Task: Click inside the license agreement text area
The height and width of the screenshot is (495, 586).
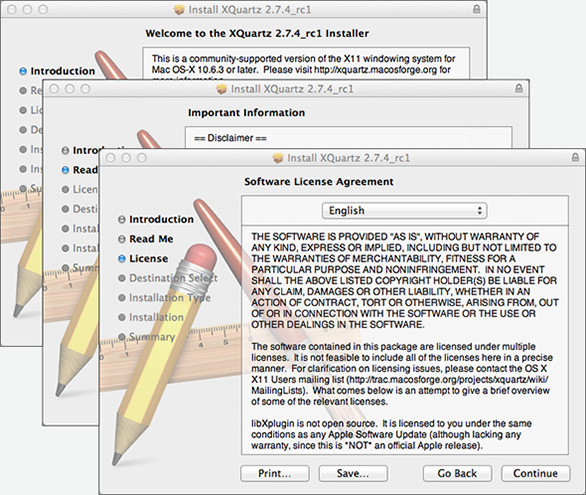Action: (405, 340)
